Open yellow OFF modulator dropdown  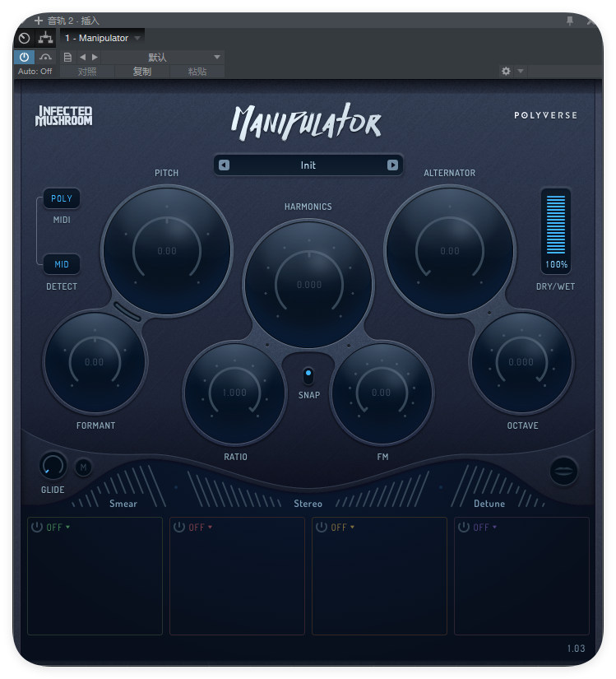click(x=343, y=528)
